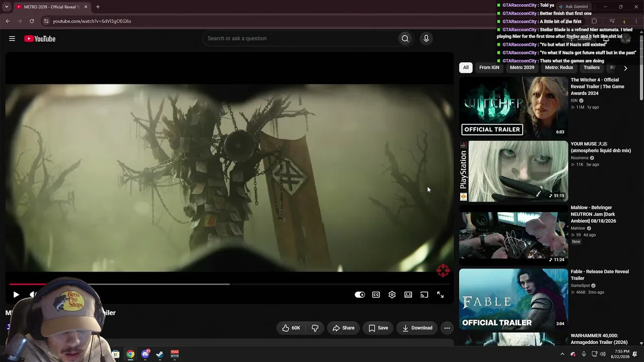This screenshot has width=644, height=362.
Task: Download this video
Action: 418,328
